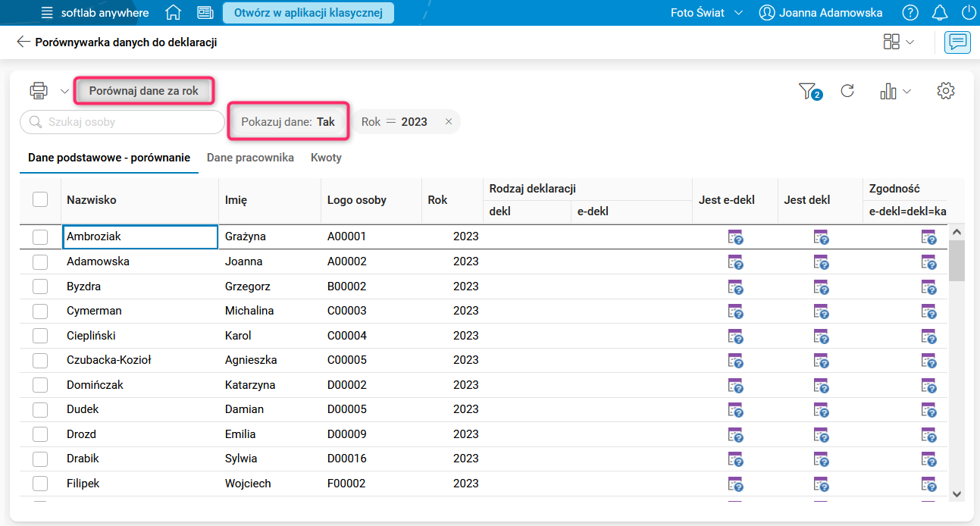Open the table settings gear

tap(945, 91)
